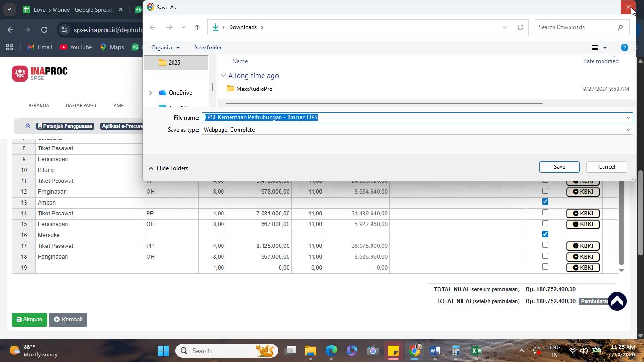Open the Save as type dropdown

(628, 130)
